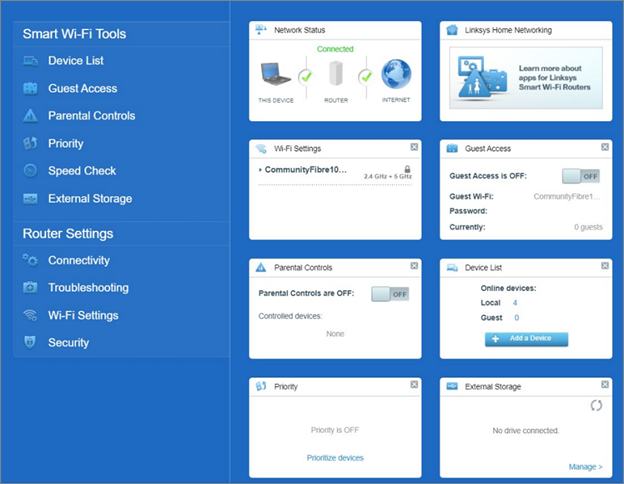Click the green Connected status text
The height and width of the screenshot is (484, 624).
[335, 49]
